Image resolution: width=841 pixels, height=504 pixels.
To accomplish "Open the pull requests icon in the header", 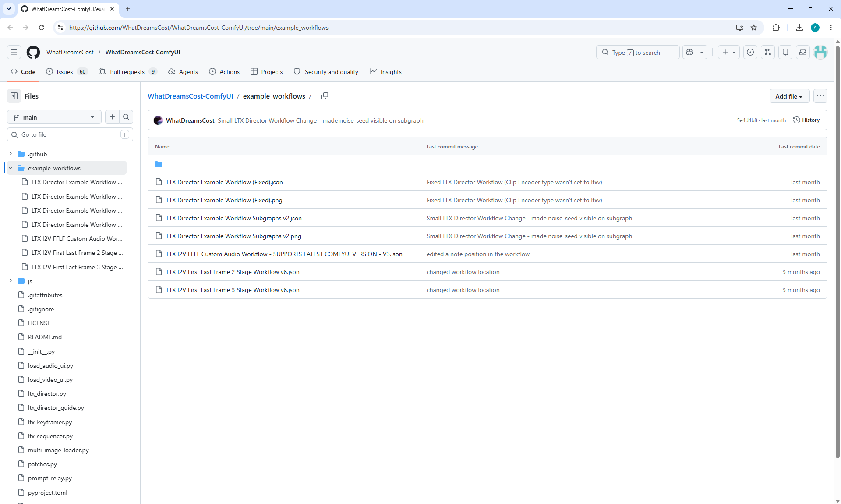I will pyautogui.click(x=768, y=52).
